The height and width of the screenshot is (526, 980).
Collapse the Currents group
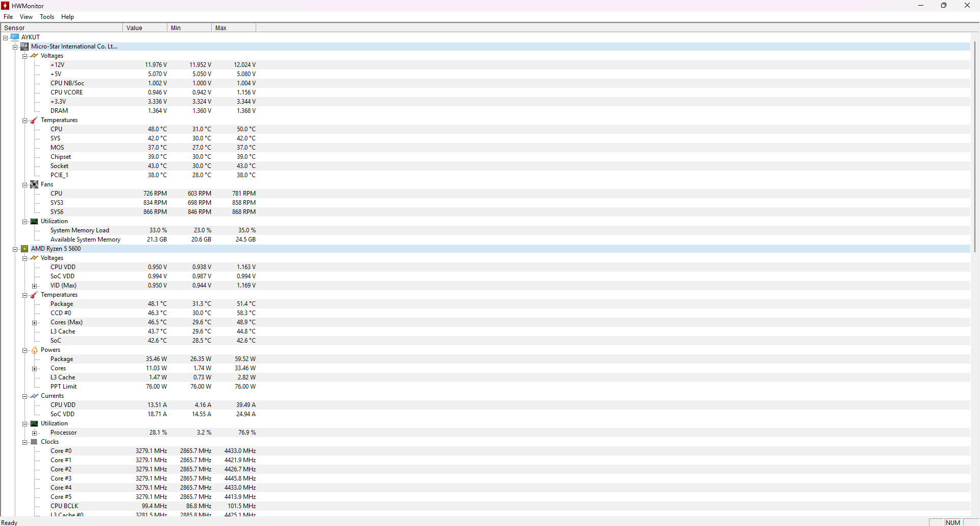pos(24,396)
